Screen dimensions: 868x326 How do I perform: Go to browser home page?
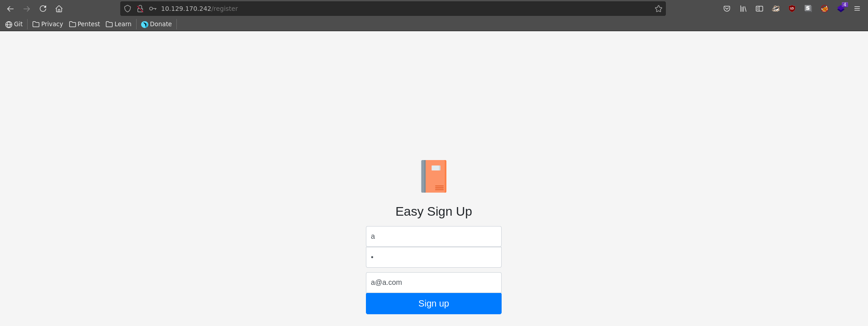coord(59,9)
